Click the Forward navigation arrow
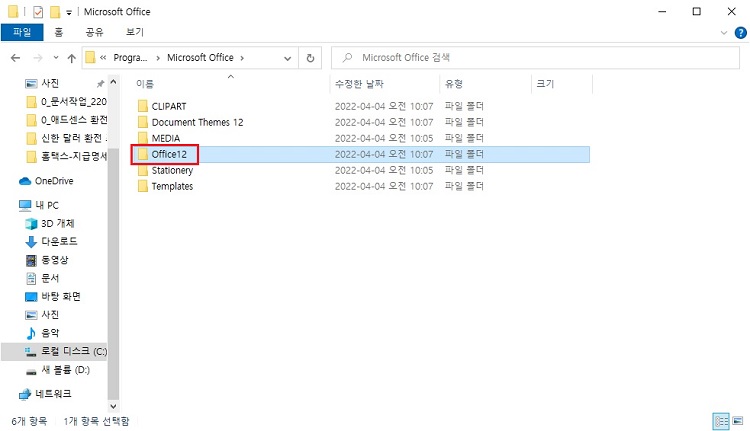This screenshot has height=431, width=750. pos(38,58)
